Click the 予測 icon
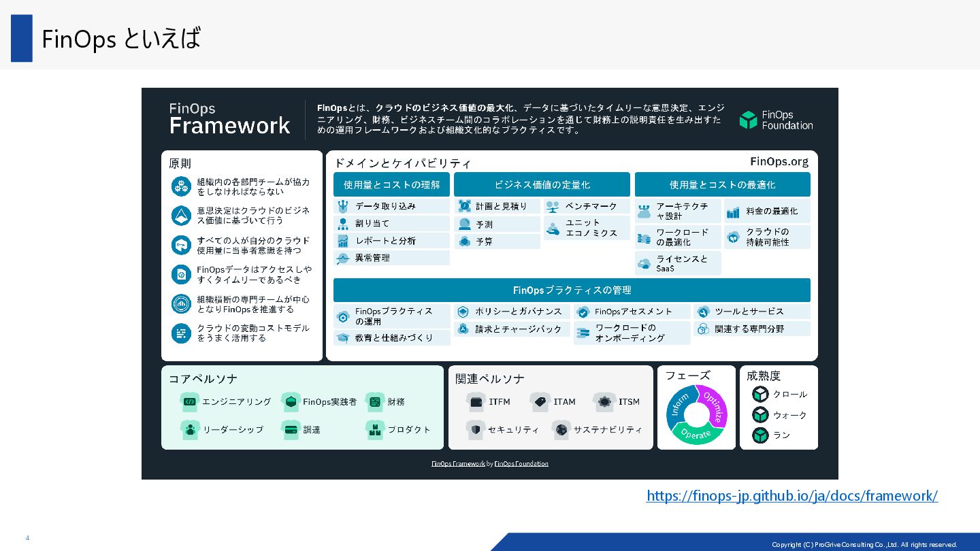This screenshot has width=980, height=551. pos(465,224)
